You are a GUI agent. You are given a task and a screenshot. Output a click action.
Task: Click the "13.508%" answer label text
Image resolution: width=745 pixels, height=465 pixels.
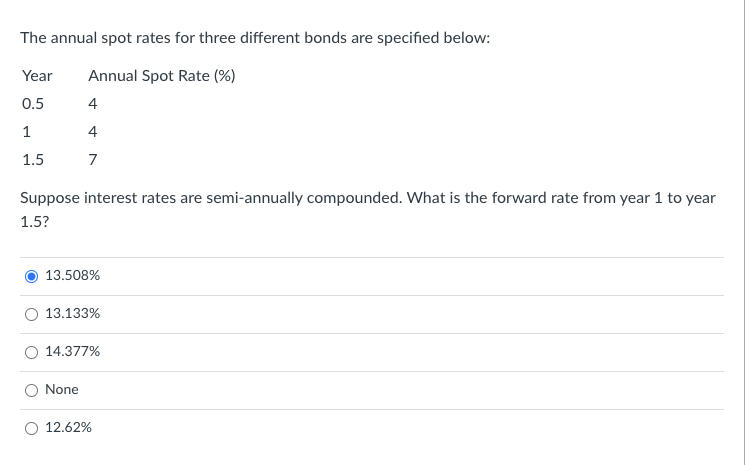coord(72,275)
